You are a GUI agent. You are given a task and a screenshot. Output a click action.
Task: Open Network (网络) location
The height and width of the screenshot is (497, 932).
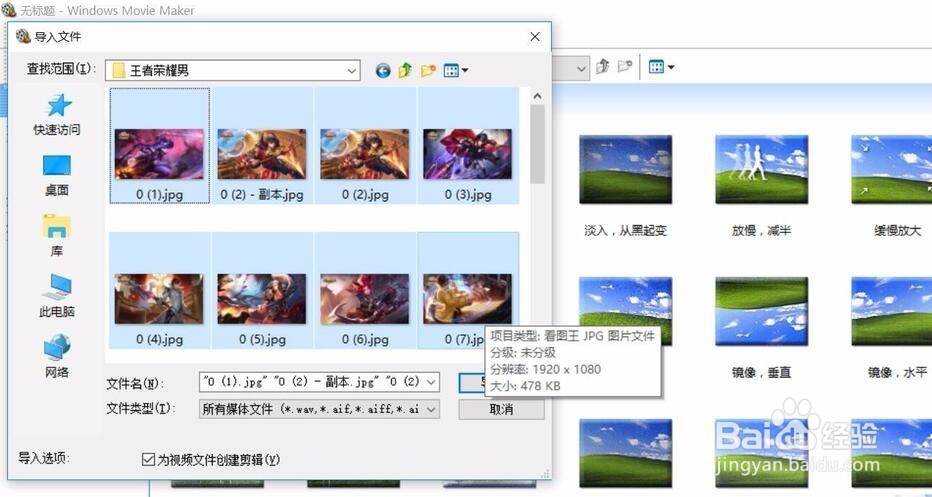[57, 357]
